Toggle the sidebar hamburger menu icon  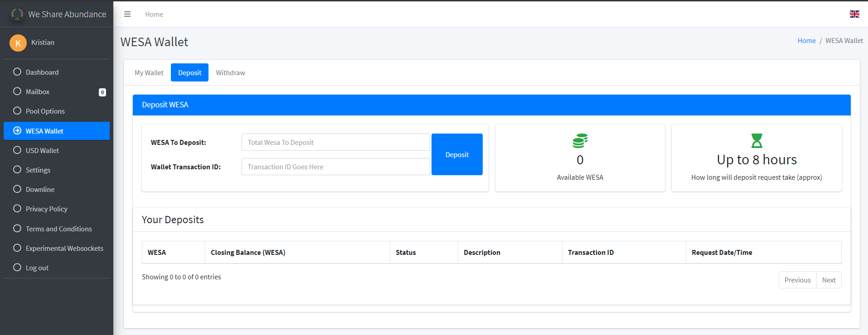point(127,14)
